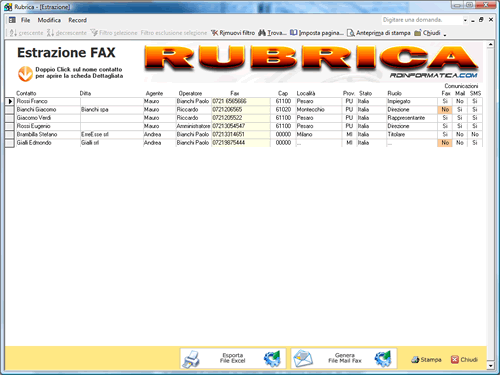Open the Modifica menu

click(49, 20)
